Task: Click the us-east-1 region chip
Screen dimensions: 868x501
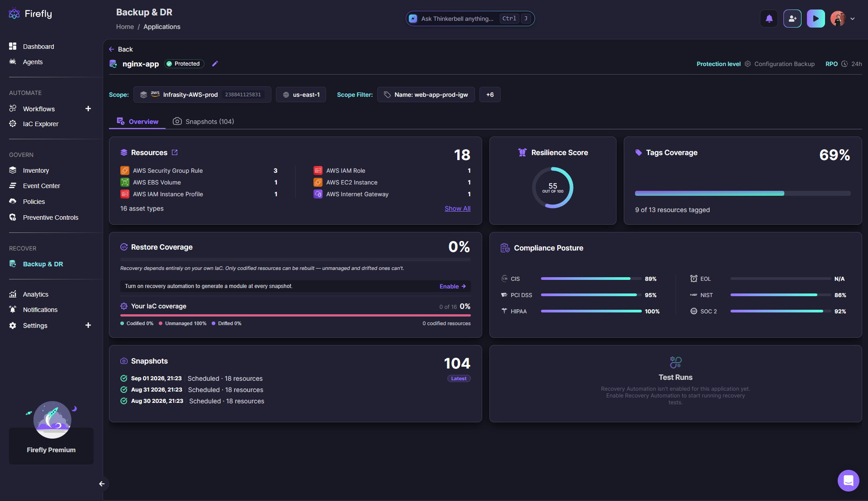Action: click(x=301, y=95)
